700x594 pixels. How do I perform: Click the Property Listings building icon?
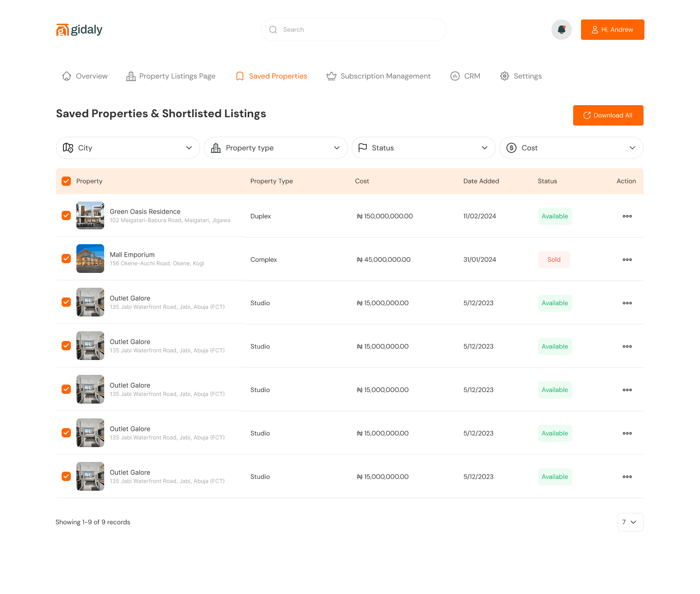131,76
